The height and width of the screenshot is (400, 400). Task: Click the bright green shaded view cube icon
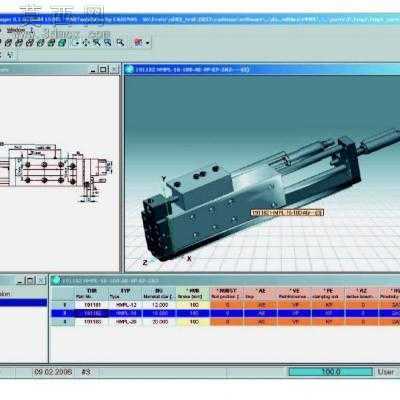click(62, 43)
